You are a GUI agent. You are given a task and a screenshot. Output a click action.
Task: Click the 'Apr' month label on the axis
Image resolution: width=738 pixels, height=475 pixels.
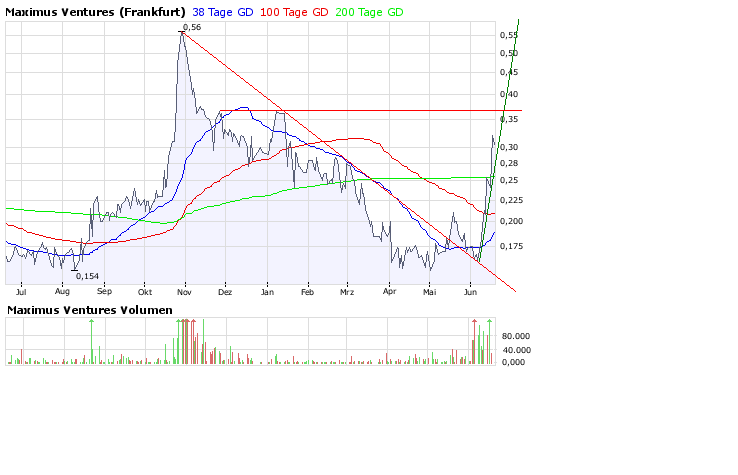click(389, 292)
